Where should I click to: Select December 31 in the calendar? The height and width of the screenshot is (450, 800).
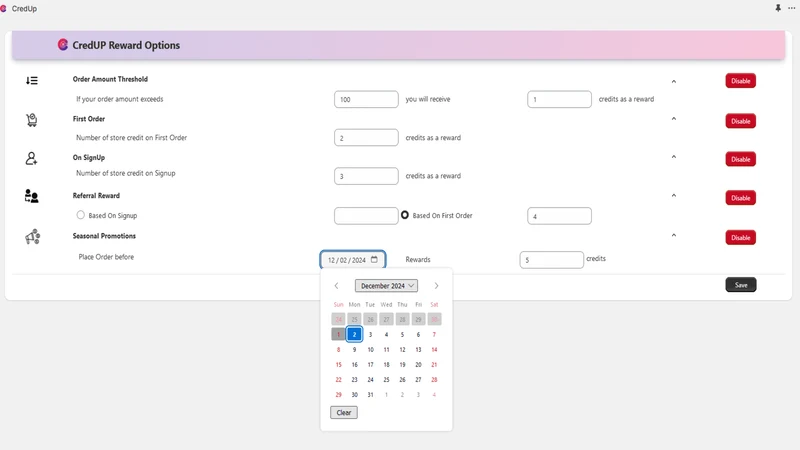point(370,394)
